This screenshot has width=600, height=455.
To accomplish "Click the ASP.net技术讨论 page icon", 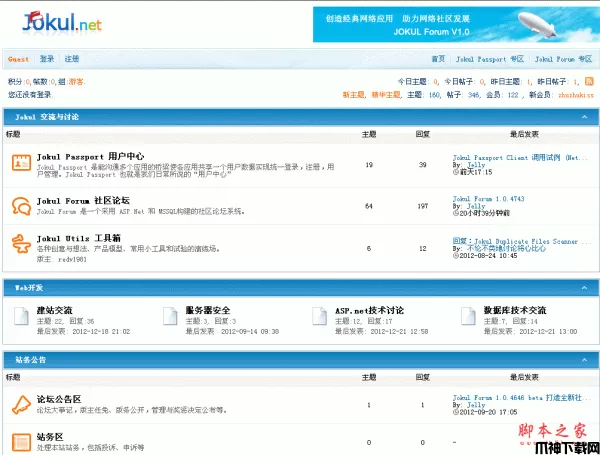I will (x=319, y=317).
